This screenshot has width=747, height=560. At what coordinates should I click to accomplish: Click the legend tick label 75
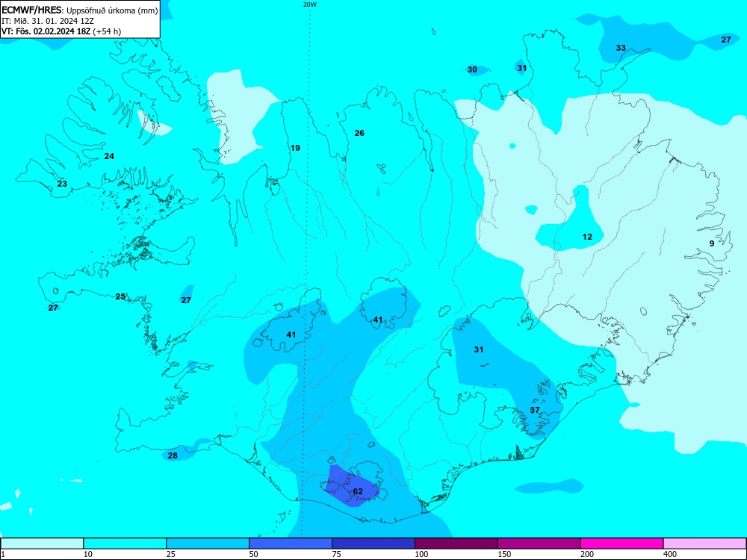(338, 554)
